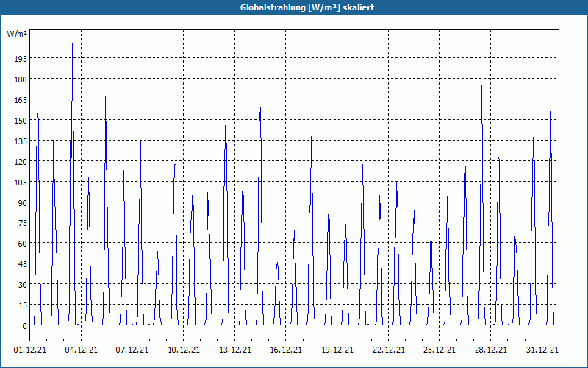The image size is (588, 368).
Task: Click the y-axis value 150
Action: [21, 121]
